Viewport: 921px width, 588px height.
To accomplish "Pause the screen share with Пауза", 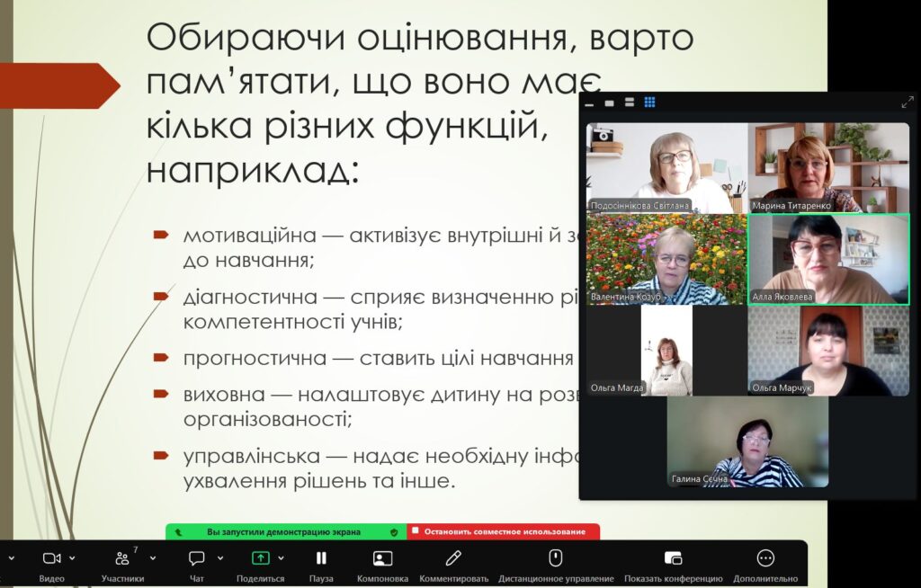I will coord(321,558).
